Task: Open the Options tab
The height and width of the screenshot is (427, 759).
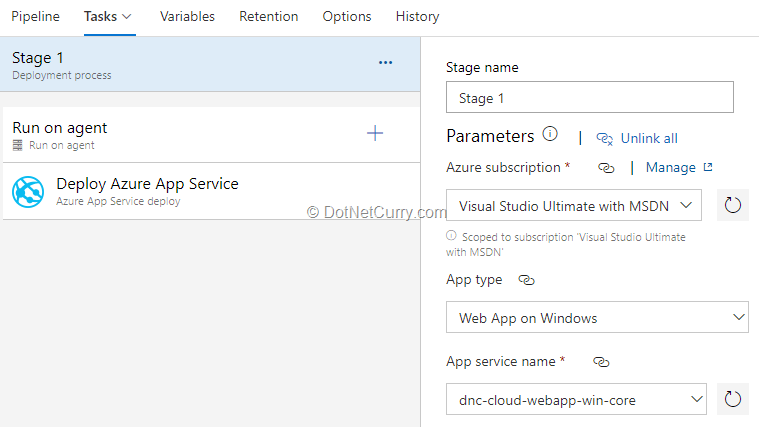Action: tap(347, 16)
